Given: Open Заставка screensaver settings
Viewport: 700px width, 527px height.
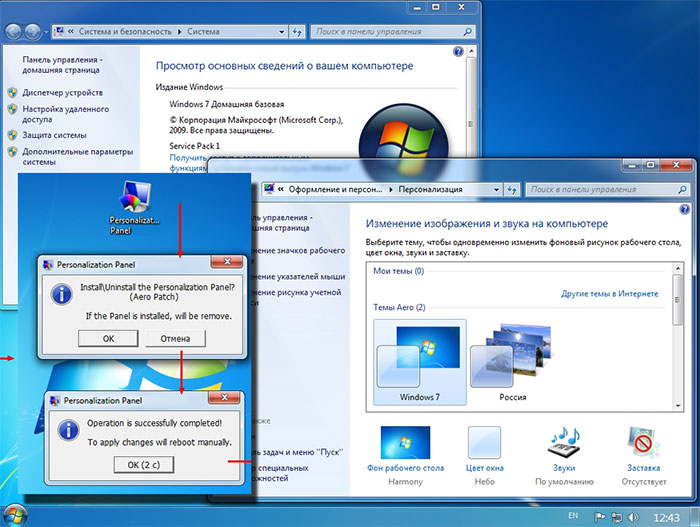Looking at the screenshot, I should coord(644,456).
